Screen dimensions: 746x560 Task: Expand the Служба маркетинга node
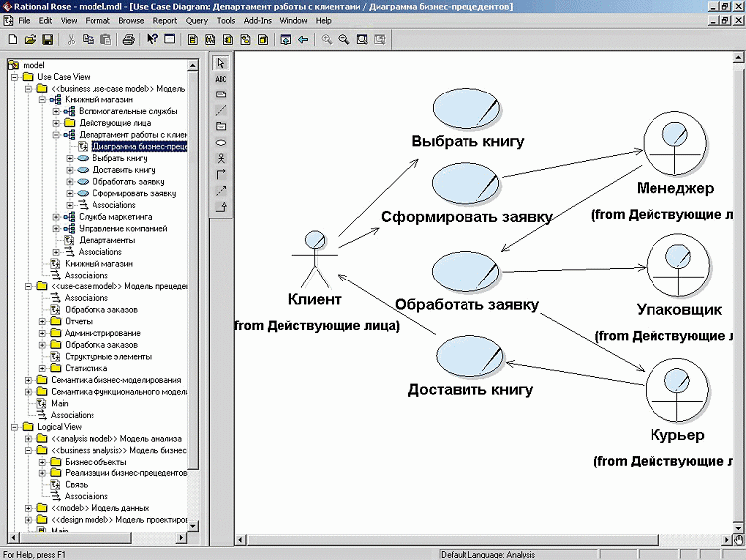pos(56,217)
